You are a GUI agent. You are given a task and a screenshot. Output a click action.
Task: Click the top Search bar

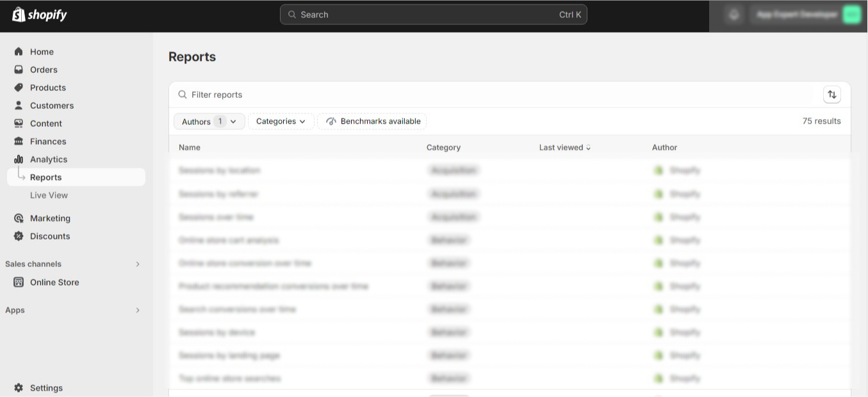point(434,15)
